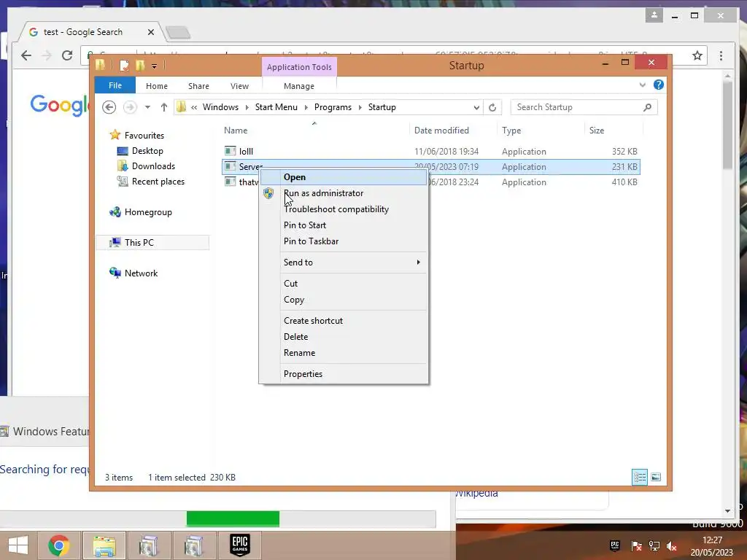Go up one folder level

(x=164, y=107)
